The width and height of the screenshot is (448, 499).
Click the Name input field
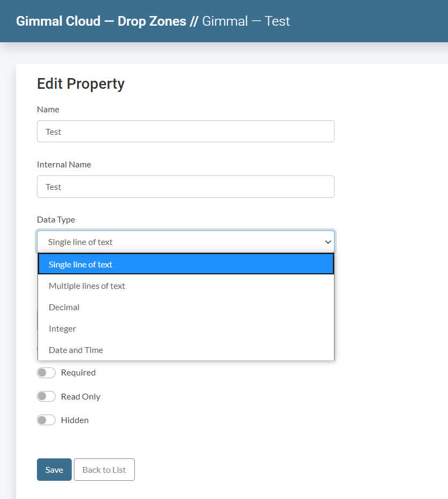pos(185,132)
